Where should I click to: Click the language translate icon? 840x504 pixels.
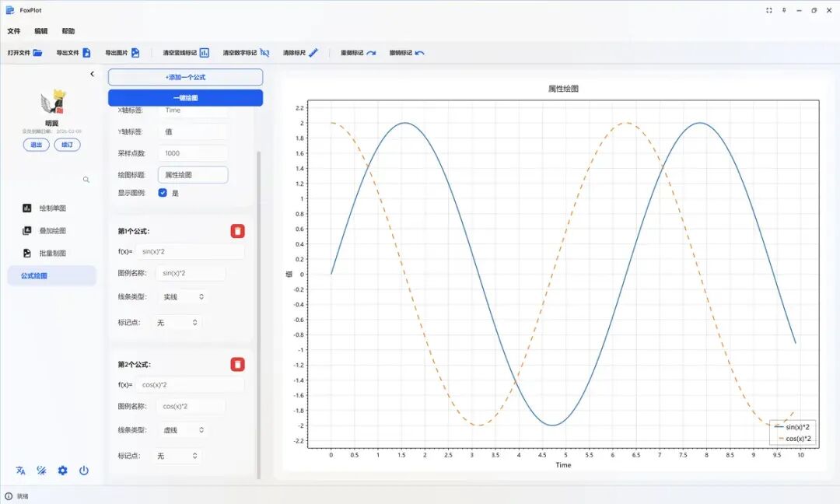20,471
